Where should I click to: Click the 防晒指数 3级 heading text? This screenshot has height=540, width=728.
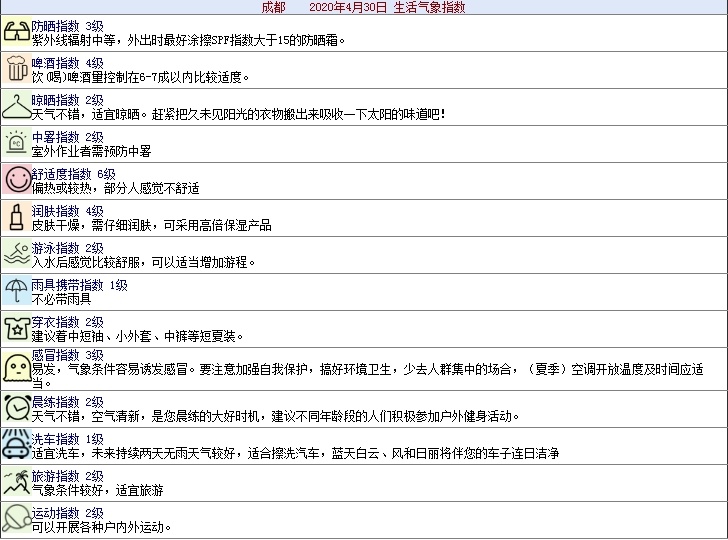pyautogui.click(x=67, y=25)
